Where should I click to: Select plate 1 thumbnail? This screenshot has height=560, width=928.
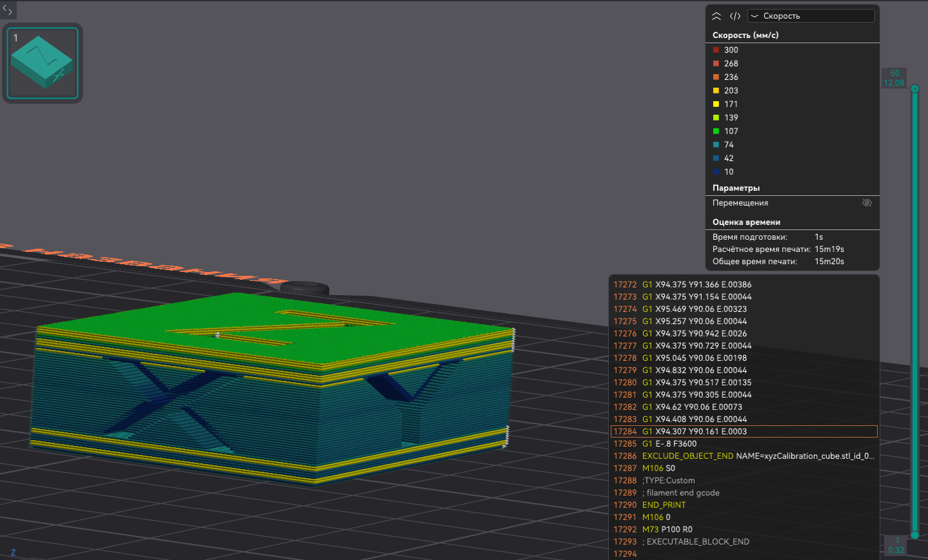point(43,63)
